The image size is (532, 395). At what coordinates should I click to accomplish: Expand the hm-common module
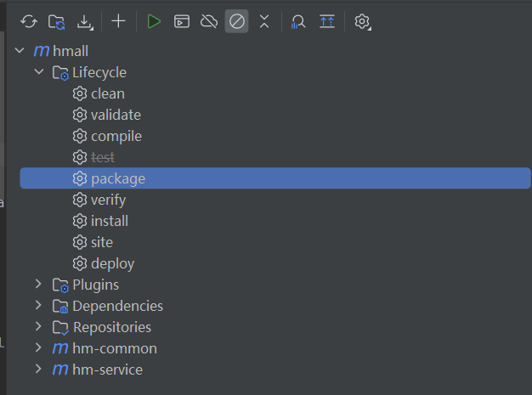click(39, 348)
